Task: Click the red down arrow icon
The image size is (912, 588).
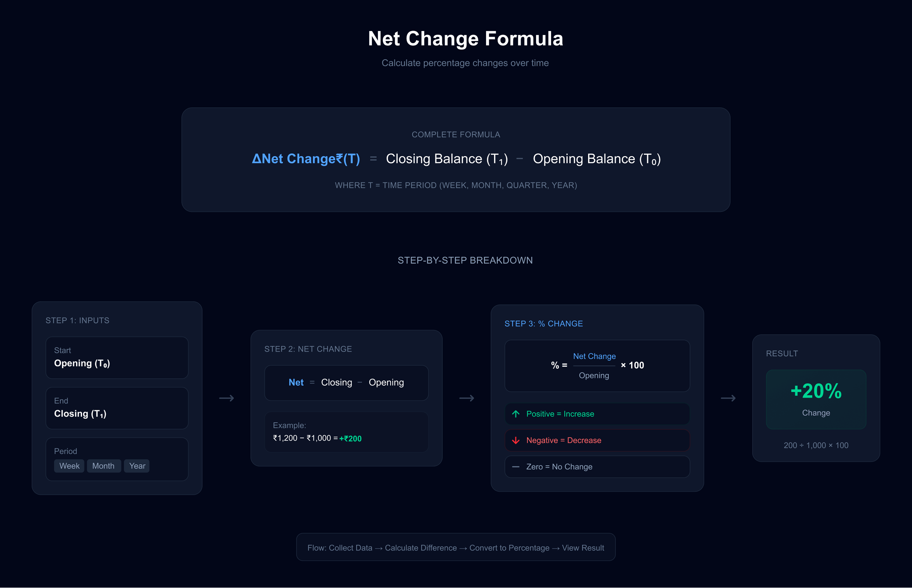Action: [x=516, y=440]
